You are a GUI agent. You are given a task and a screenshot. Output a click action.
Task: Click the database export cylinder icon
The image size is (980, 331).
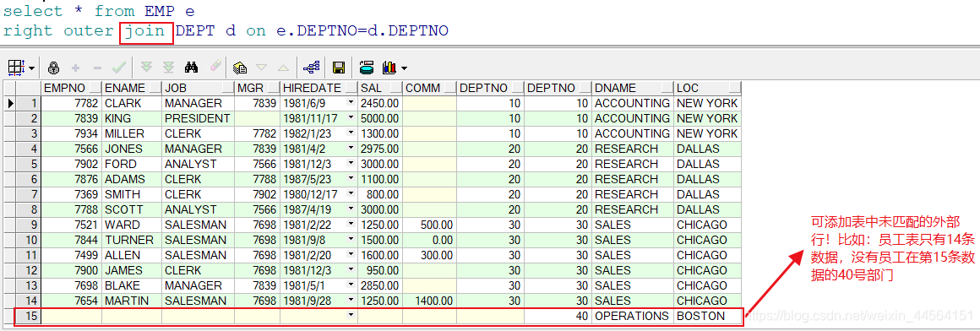(x=367, y=67)
